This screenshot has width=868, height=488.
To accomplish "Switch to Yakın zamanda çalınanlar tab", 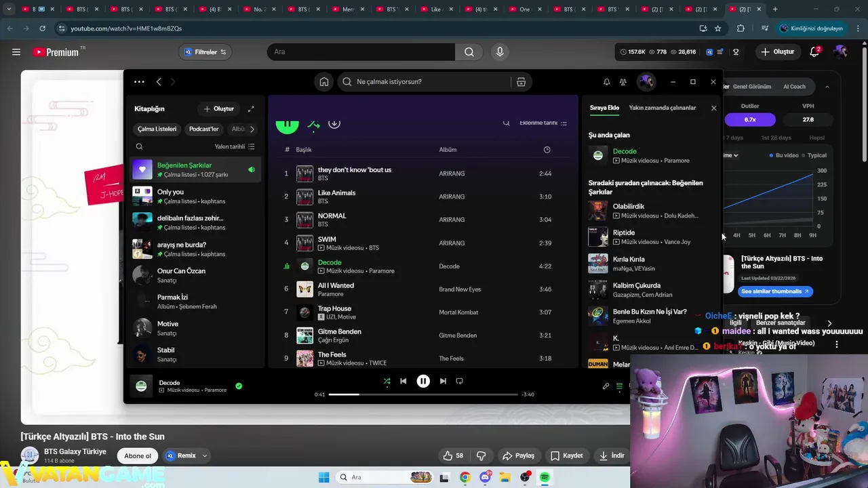I will tap(663, 108).
